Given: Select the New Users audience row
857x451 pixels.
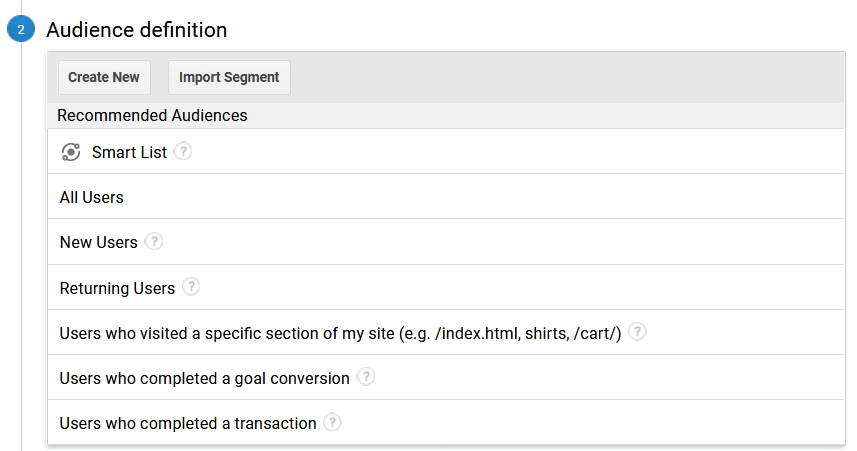Looking at the screenshot, I should 446,242.
